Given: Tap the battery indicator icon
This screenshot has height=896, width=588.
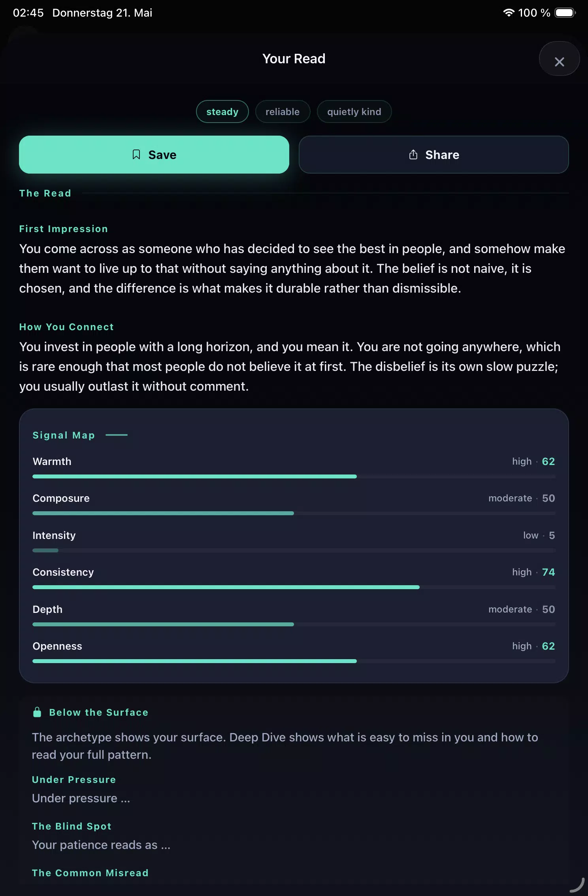Looking at the screenshot, I should point(565,13).
